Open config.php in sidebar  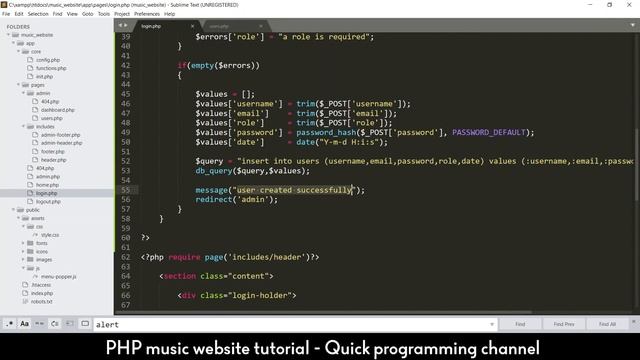coord(48,60)
